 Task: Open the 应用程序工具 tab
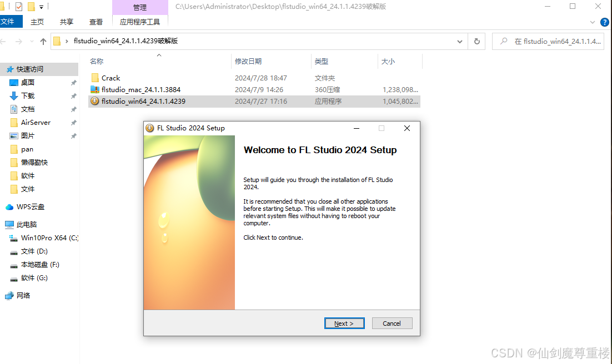tap(140, 22)
